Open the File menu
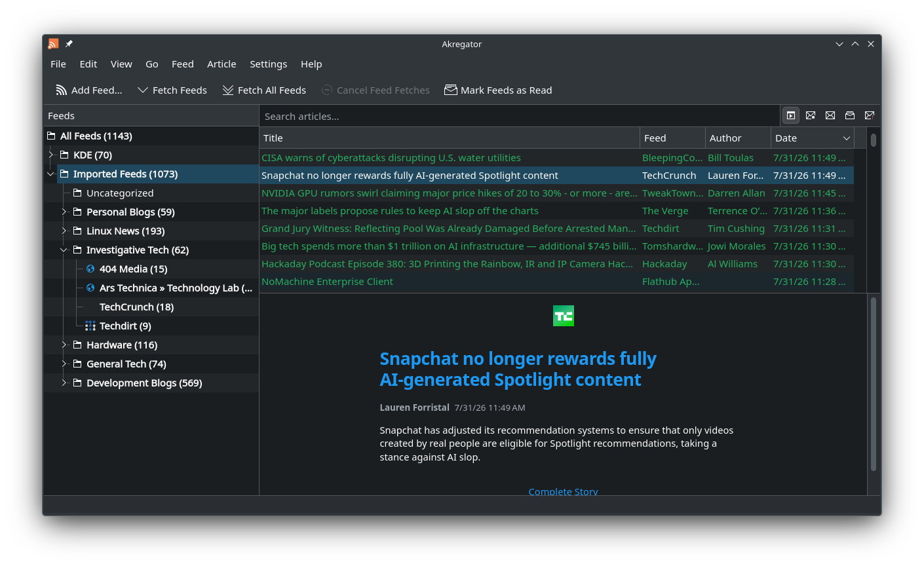Screen dimensions: 924x566 tap(58, 64)
